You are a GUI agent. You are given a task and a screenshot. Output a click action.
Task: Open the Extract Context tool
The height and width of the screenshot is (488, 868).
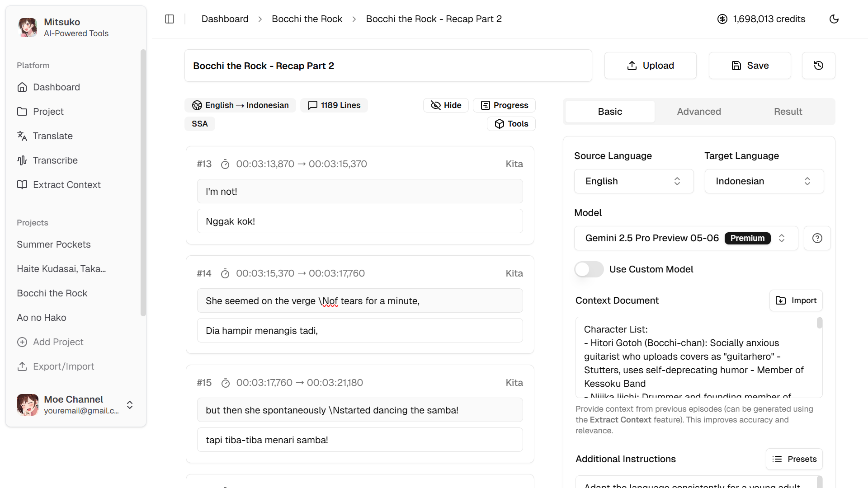(x=66, y=185)
